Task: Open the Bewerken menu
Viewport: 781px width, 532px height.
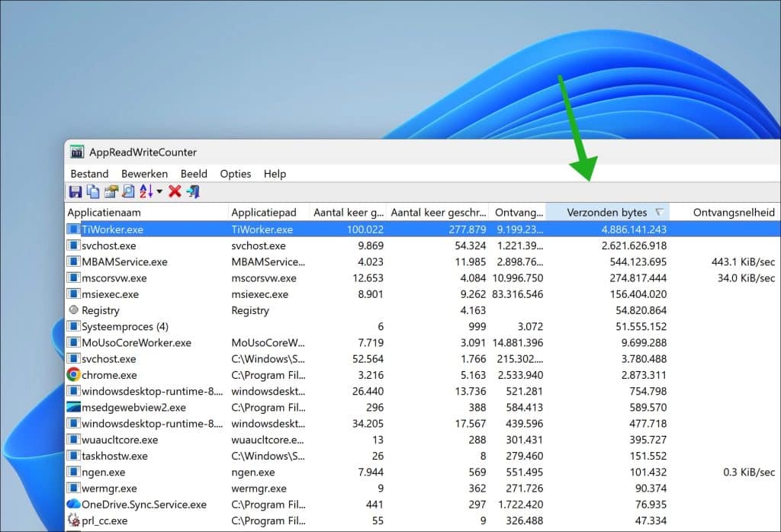Action: tap(144, 174)
